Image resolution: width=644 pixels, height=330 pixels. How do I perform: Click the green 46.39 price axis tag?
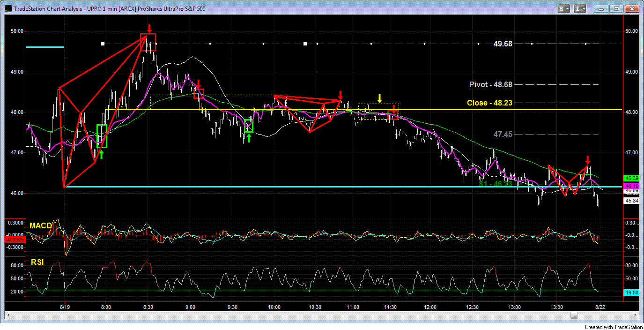coord(630,179)
